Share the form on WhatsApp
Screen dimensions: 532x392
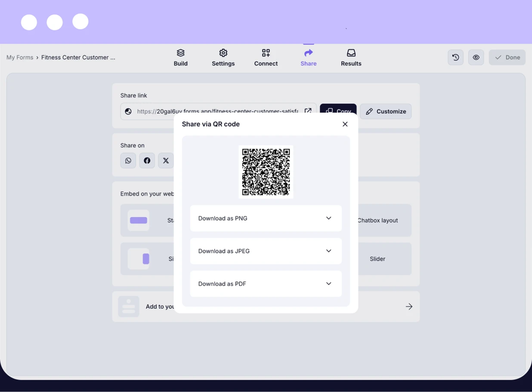point(128,160)
